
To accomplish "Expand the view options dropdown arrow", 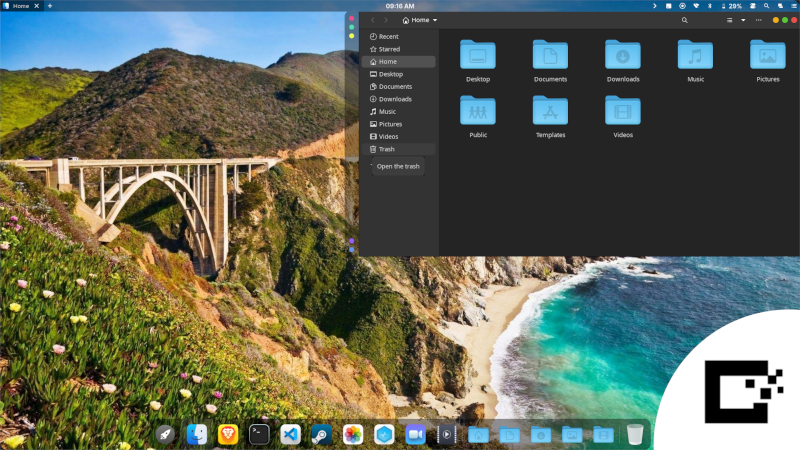I will 743,20.
